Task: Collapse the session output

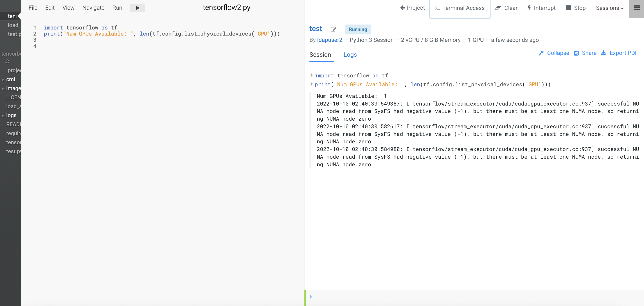Action: click(554, 53)
